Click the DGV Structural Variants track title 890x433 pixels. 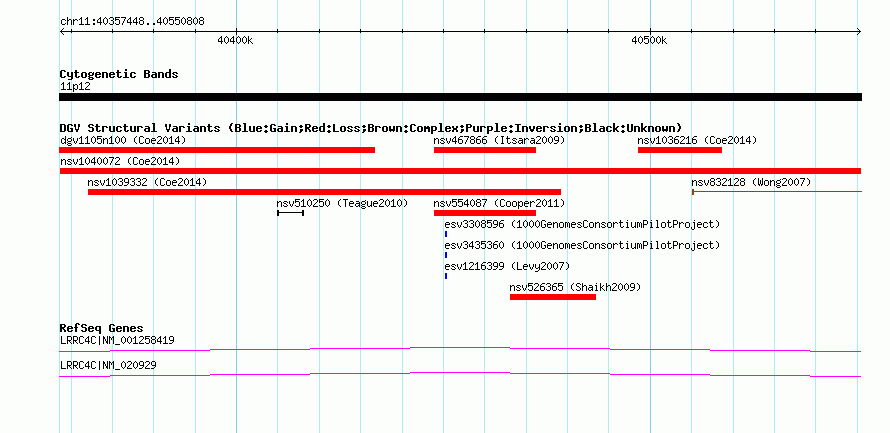pos(371,128)
